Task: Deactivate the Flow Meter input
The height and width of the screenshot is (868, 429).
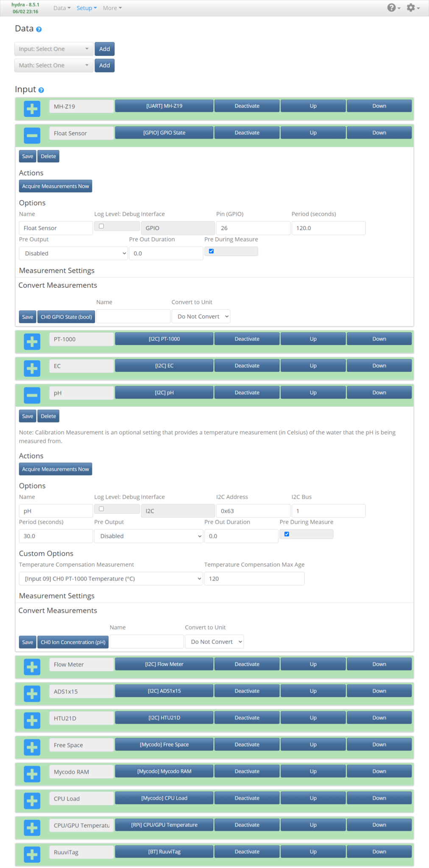Action: (247, 664)
